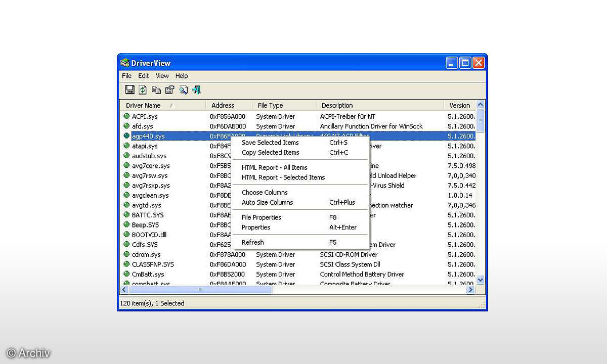Click Ancillary Function Driver for WinSock text
The height and width of the screenshot is (364, 607).
pyautogui.click(x=371, y=126)
